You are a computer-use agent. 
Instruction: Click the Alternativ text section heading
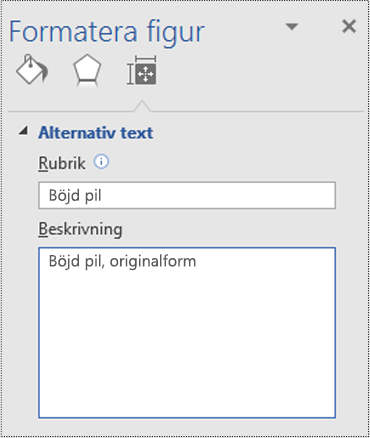[96, 133]
